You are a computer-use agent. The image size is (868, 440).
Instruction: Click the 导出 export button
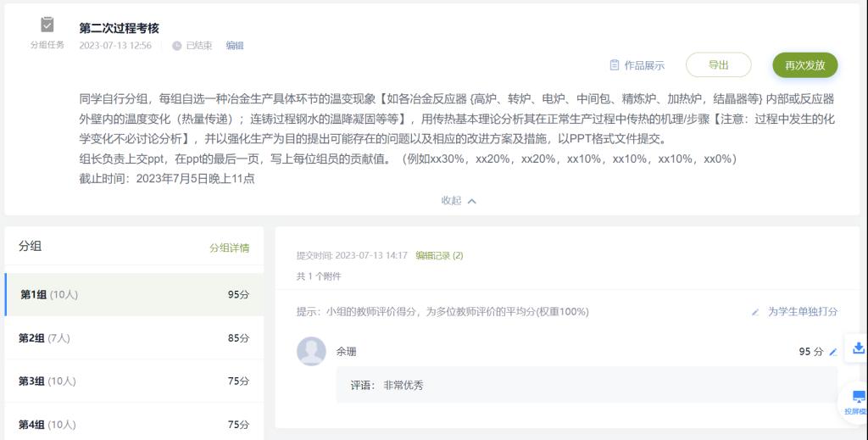(x=718, y=64)
